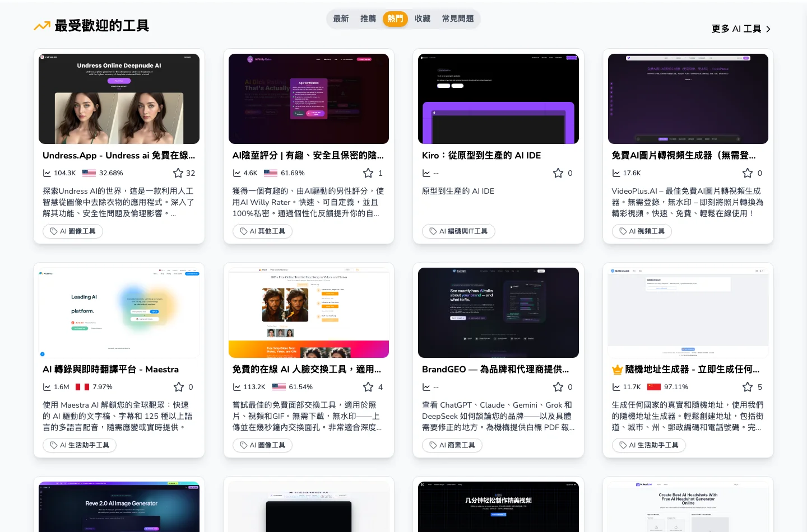
Task: Click the 最受歡迎的工具 heading
Action: 101,26
